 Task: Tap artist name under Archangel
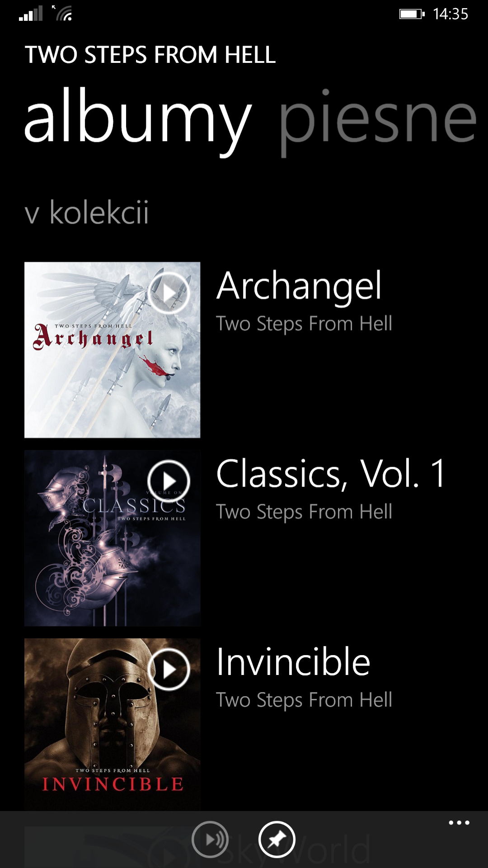304,324
